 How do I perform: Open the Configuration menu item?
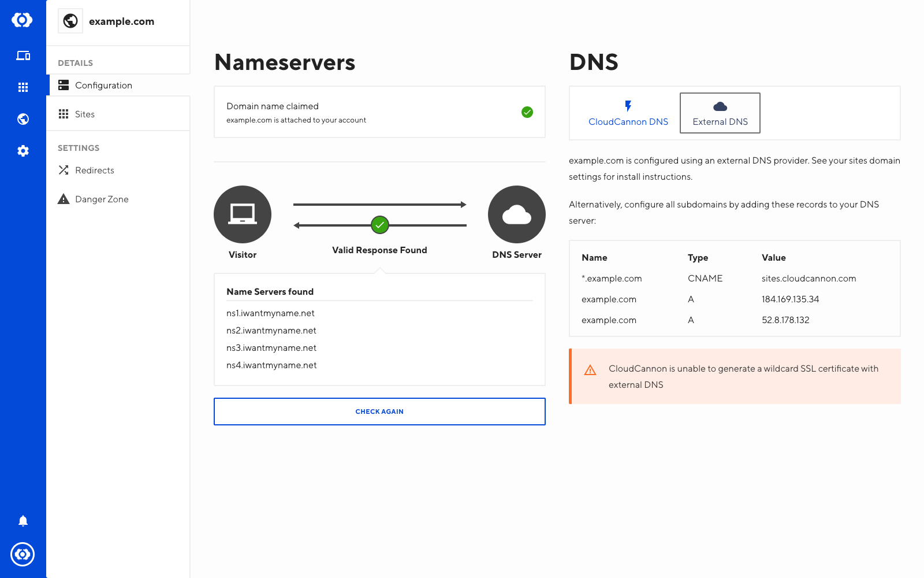pos(118,85)
